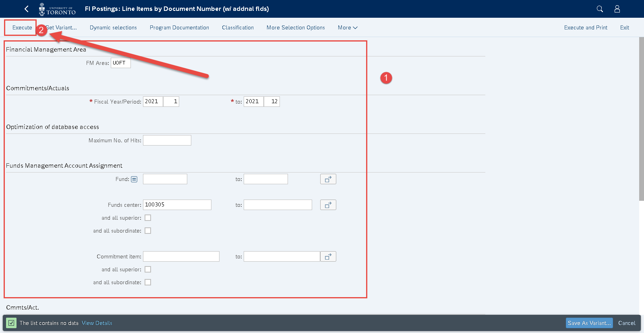Tick Funds center 'and all subordinate' checkbox
The width and height of the screenshot is (644, 333).
point(148,231)
